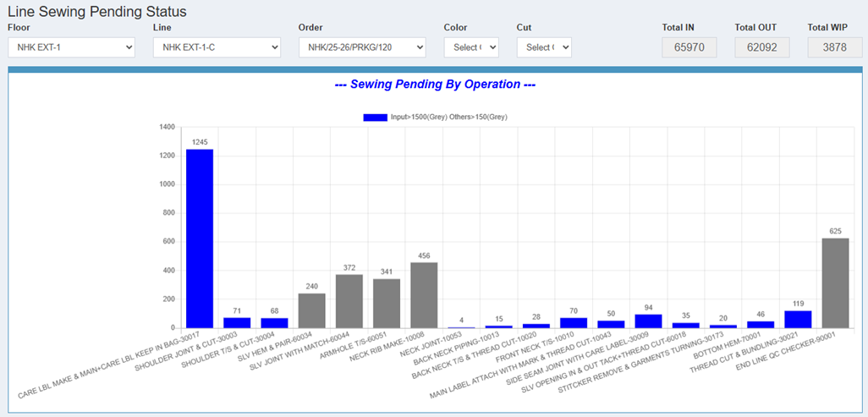
Task: Click the Total WIP field showing 3878
Action: (x=835, y=47)
